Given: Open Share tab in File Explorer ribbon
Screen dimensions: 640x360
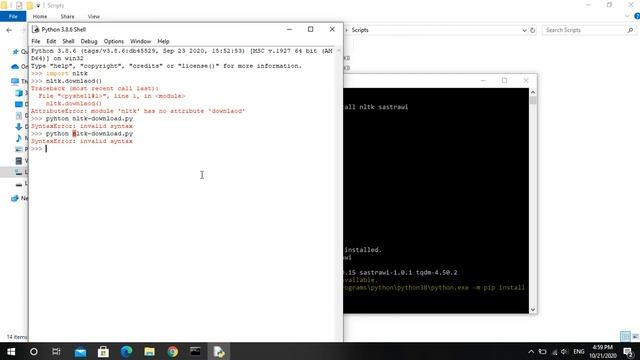Looking at the screenshot, I should [x=67, y=16].
